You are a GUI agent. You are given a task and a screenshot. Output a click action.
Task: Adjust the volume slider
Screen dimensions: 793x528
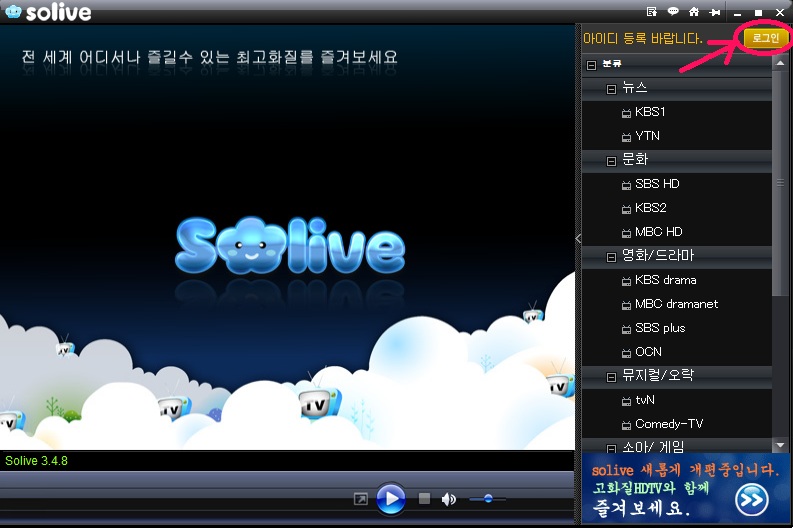488,499
